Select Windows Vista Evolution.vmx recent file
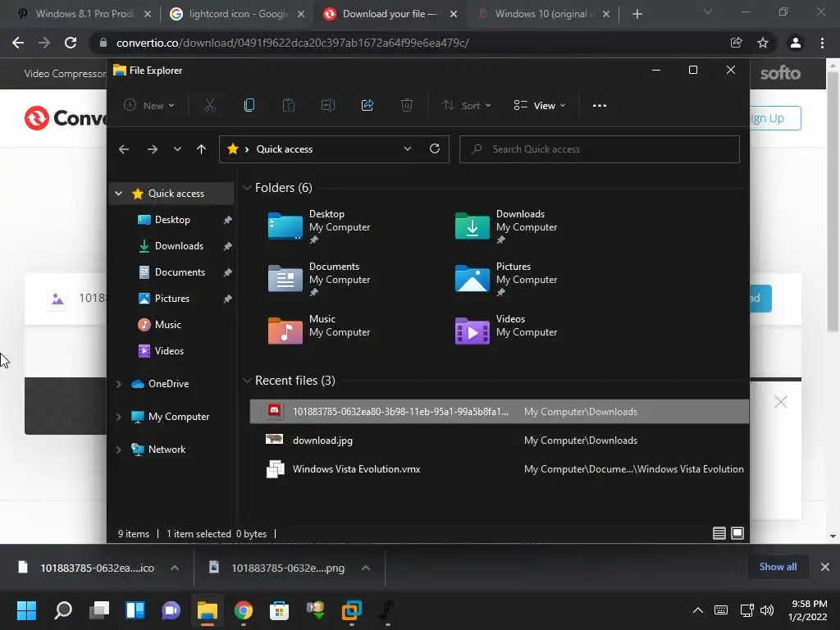Viewport: 840px width, 630px height. click(x=499, y=469)
